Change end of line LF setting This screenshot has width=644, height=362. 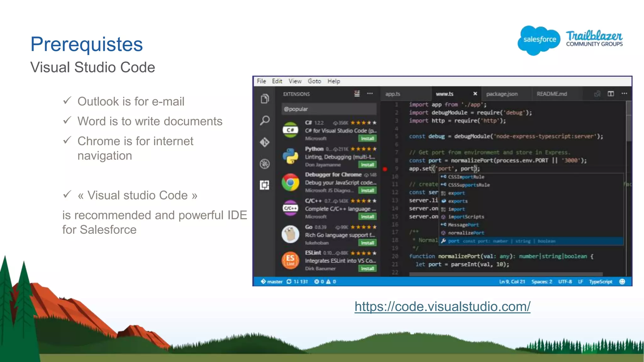[x=580, y=282]
